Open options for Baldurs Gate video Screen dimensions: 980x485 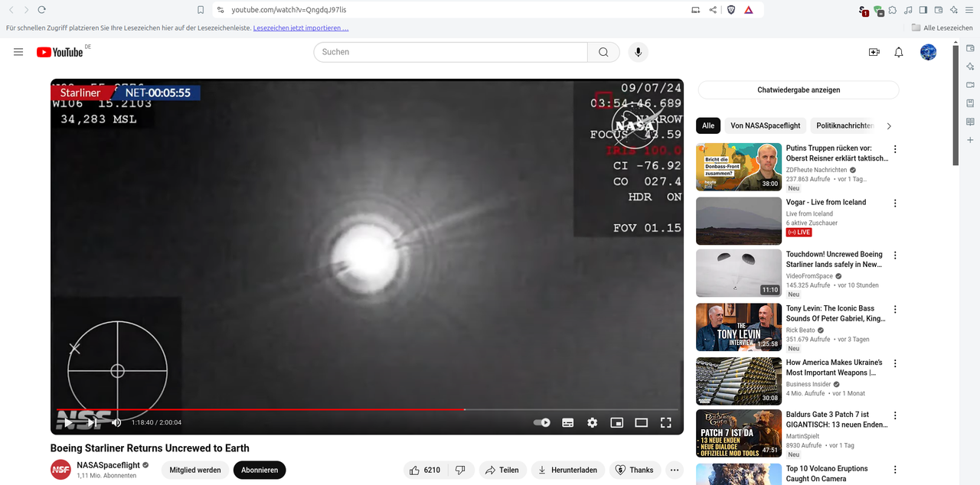(x=895, y=415)
